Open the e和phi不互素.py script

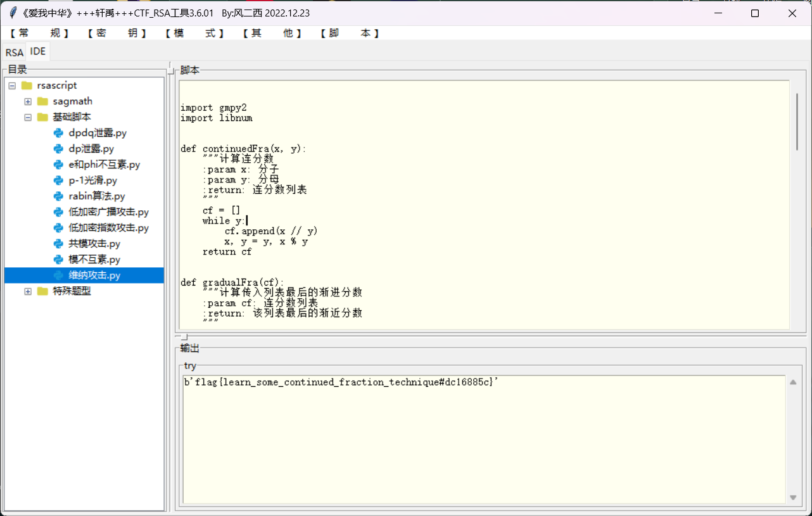pos(105,165)
